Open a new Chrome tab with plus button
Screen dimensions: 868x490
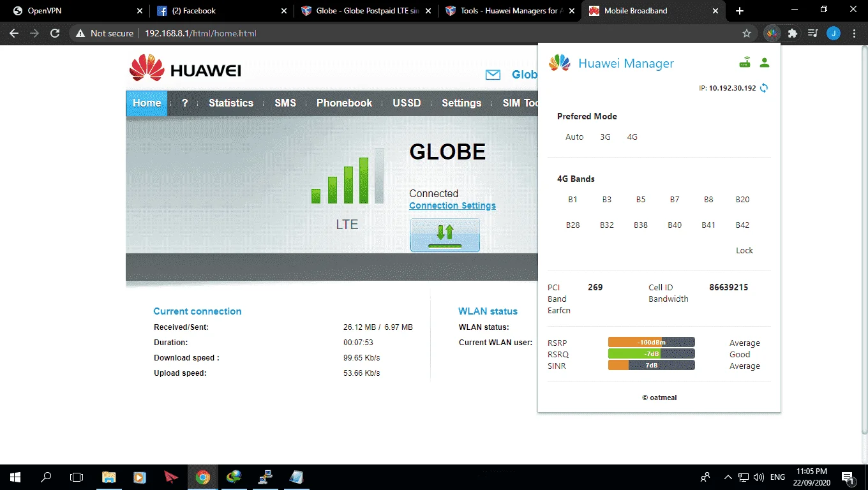740,11
